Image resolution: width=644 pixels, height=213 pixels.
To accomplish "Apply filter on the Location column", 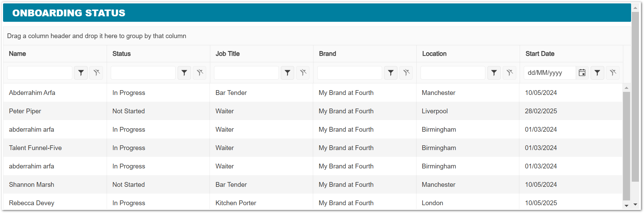I will click(494, 73).
